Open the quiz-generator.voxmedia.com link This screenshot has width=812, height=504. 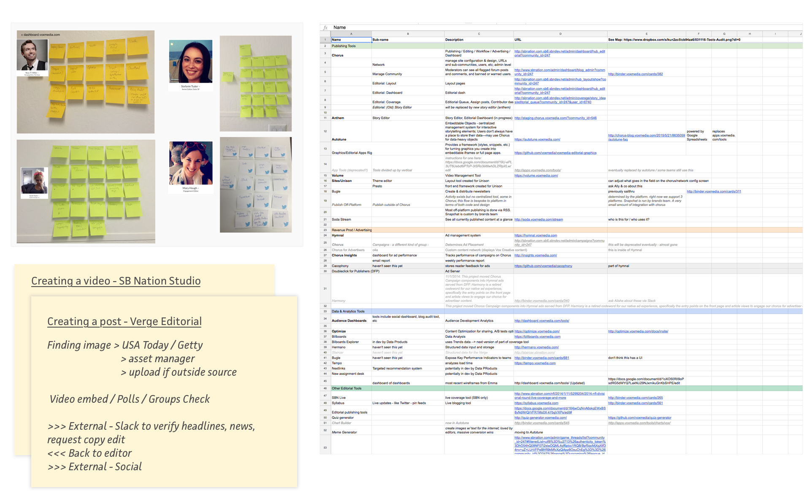tap(541, 418)
